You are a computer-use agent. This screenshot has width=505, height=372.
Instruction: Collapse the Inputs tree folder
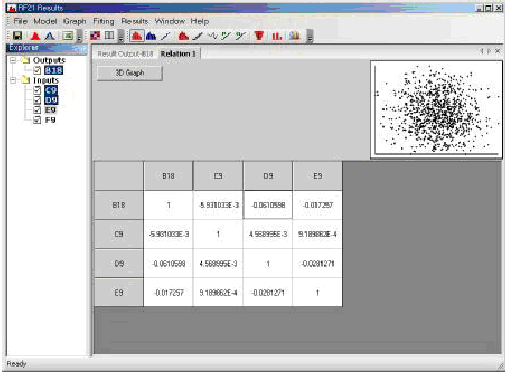click(13, 80)
